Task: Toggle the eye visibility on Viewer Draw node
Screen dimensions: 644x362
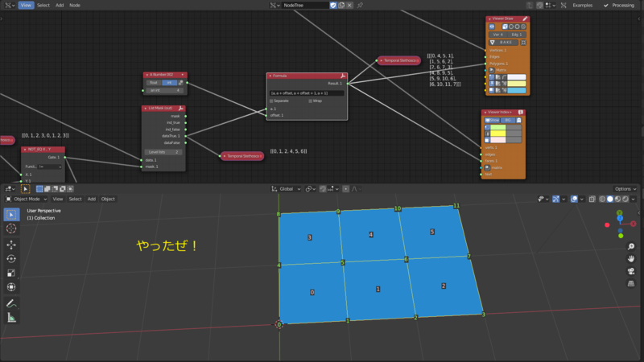Action: [x=492, y=27]
